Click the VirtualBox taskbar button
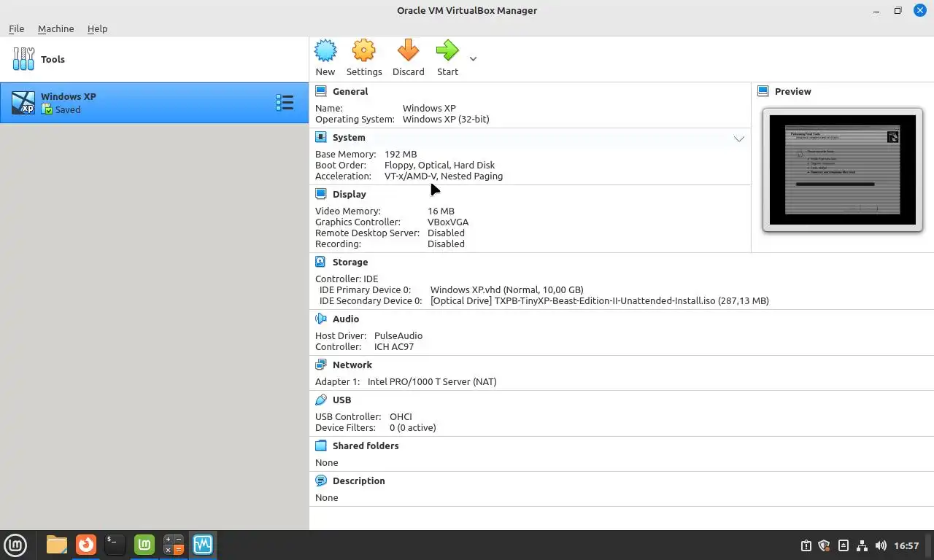 [202, 545]
